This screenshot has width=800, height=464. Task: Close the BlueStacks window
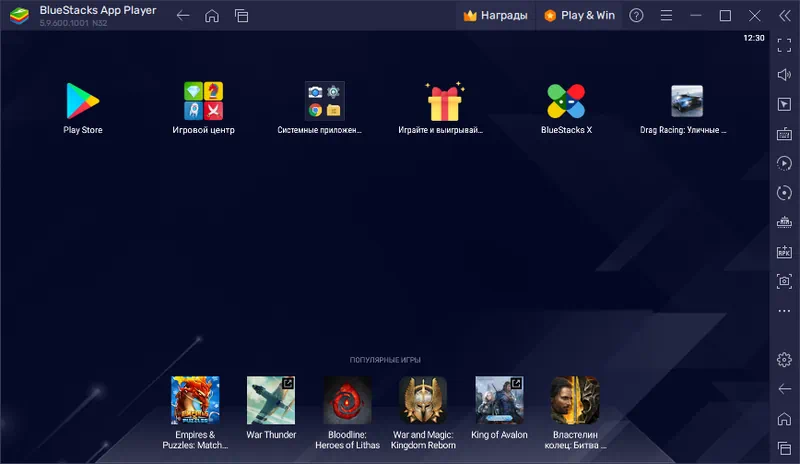755,15
